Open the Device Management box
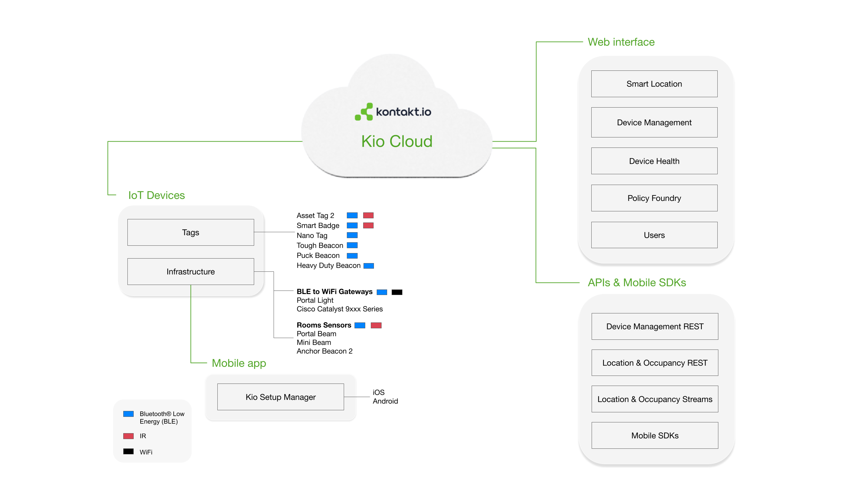Screen dimensions: 868x488 [x=654, y=123]
